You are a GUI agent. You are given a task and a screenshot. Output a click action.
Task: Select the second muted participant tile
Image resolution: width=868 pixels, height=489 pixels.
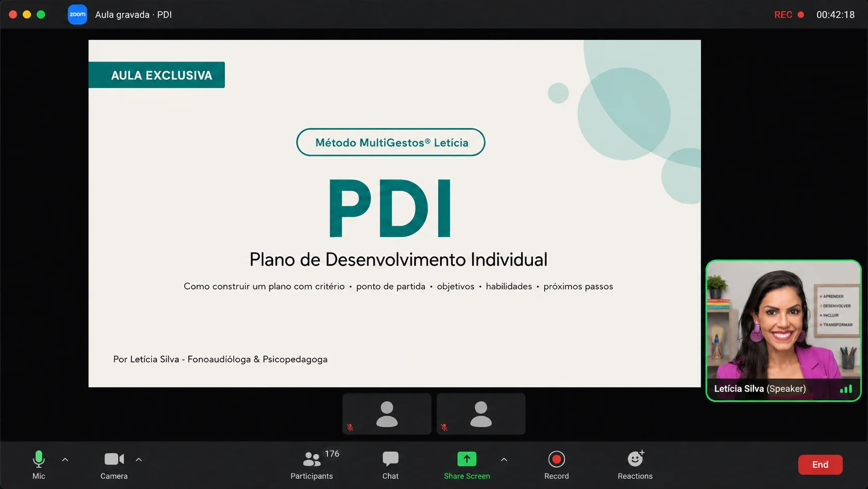coord(481,414)
